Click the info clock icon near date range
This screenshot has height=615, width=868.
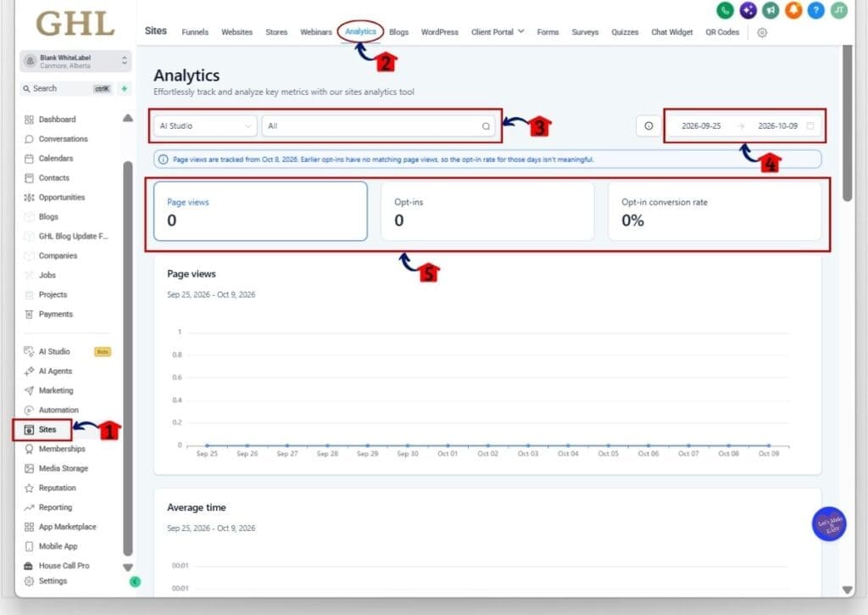click(648, 126)
